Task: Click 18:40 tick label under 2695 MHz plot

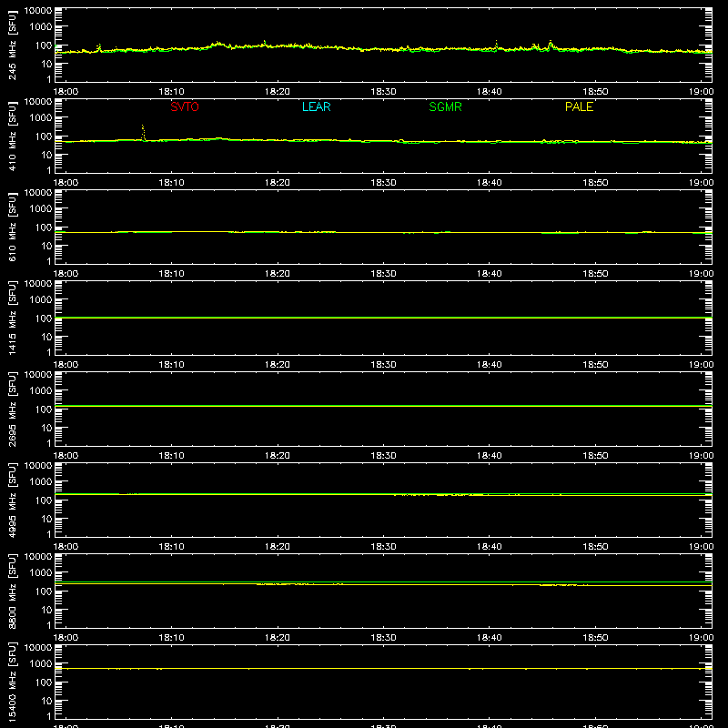Action: tap(490, 456)
